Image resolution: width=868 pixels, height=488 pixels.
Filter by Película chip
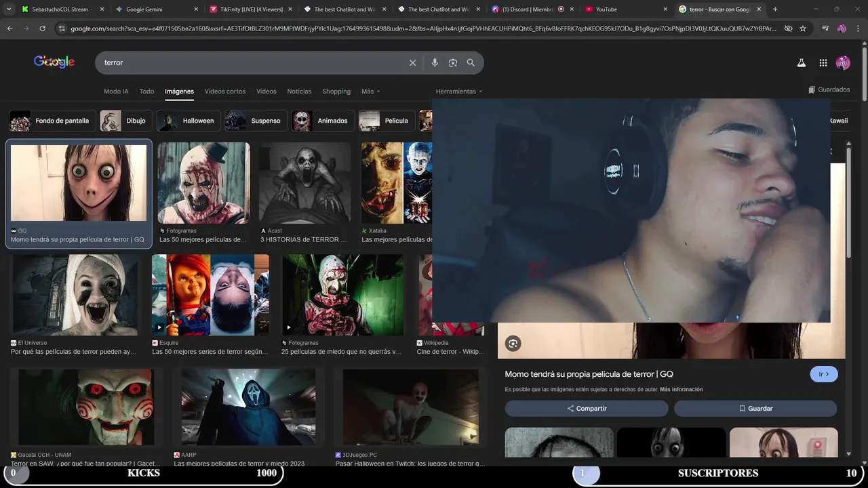(x=386, y=121)
